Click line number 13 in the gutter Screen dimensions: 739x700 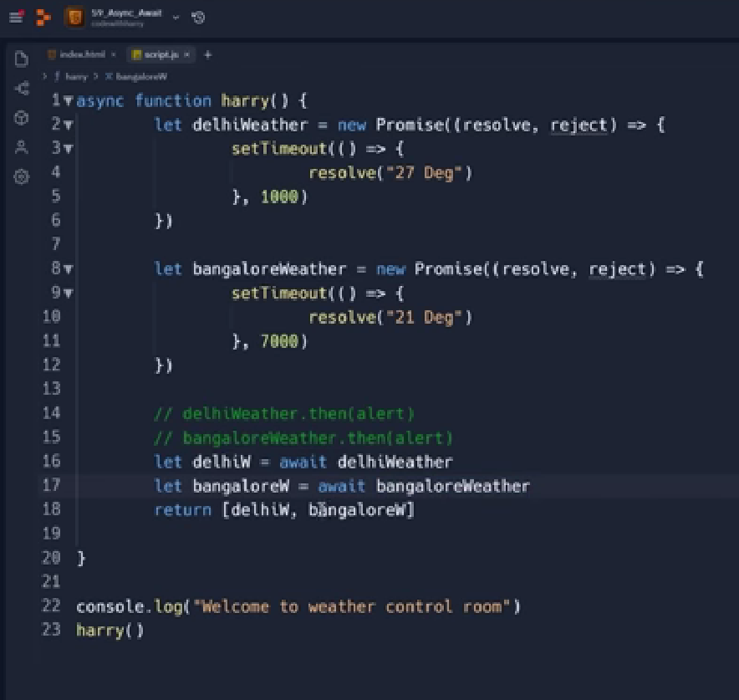pos(52,388)
